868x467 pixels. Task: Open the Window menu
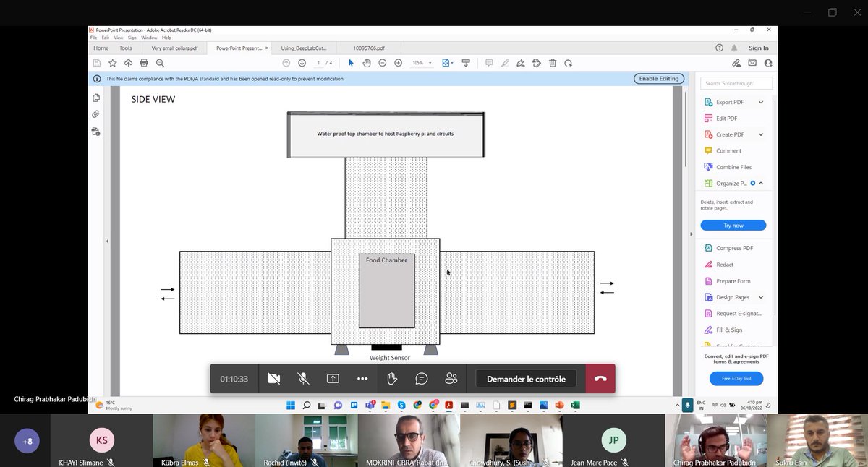149,38
